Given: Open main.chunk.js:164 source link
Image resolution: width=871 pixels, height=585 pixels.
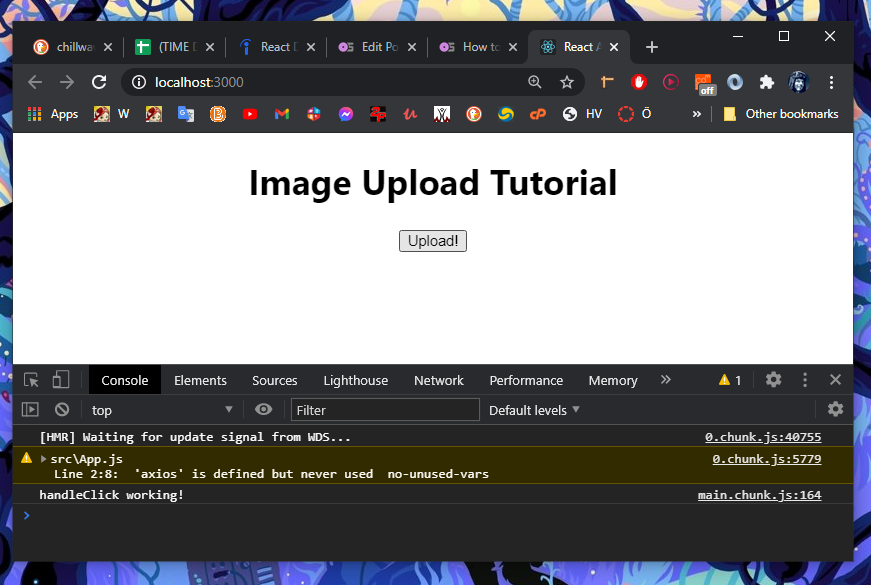Looking at the screenshot, I should [759, 494].
